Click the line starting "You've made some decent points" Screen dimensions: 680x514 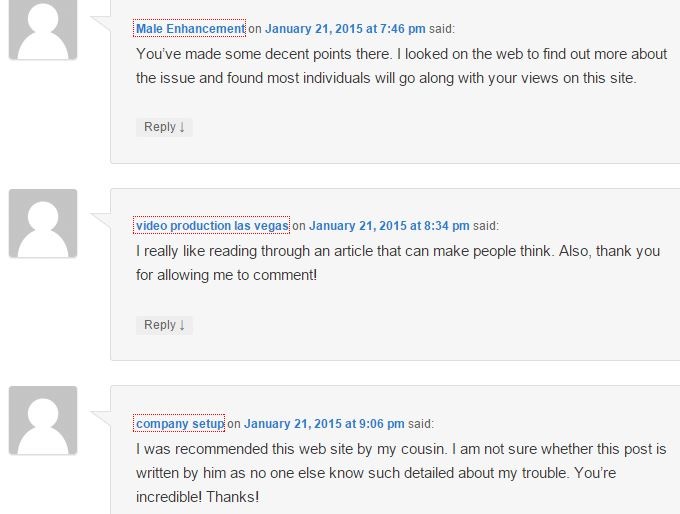coord(401,54)
